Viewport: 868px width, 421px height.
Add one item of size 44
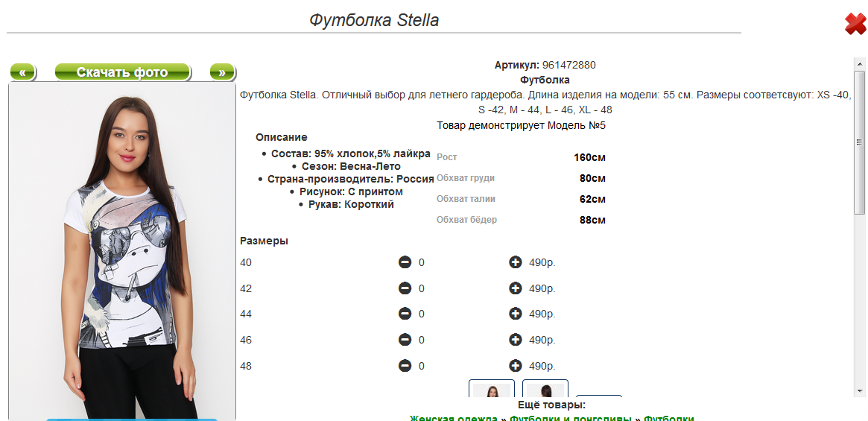[x=515, y=314]
